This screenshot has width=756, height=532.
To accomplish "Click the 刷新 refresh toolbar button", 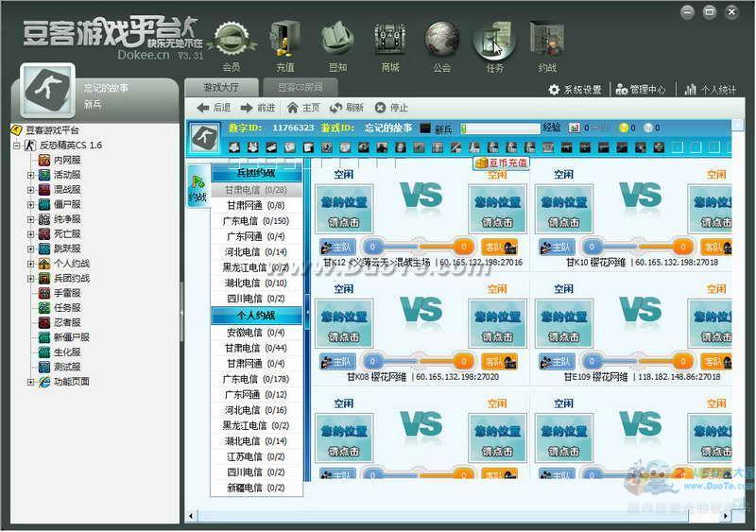I will pos(346,108).
